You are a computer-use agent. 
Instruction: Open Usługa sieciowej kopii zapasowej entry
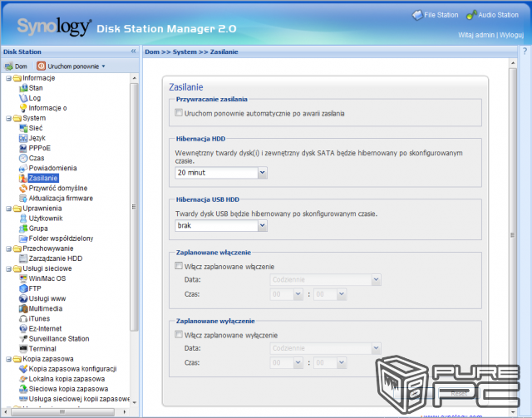[x=79, y=399]
